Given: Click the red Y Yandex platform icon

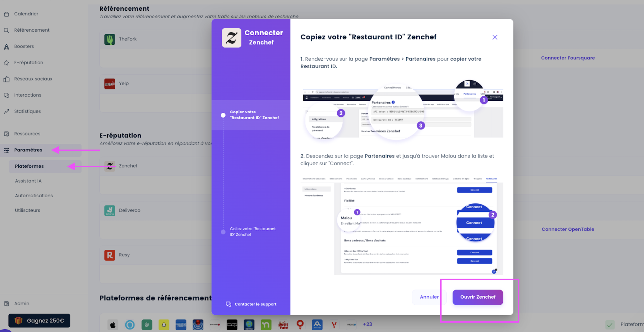Looking at the screenshot, I should coord(334,325).
